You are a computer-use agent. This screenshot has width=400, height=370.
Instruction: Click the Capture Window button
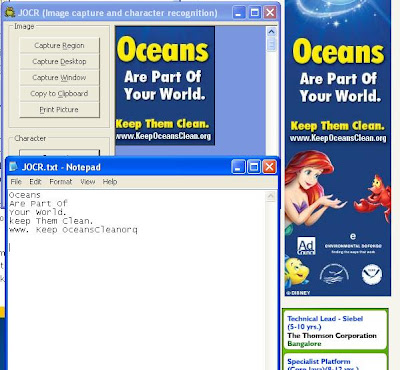click(x=59, y=77)
